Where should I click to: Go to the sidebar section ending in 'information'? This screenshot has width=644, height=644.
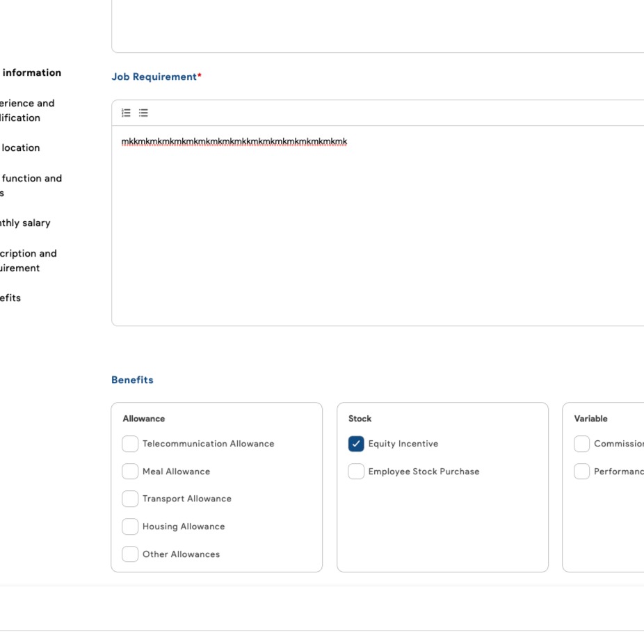(x=31, y=73)
